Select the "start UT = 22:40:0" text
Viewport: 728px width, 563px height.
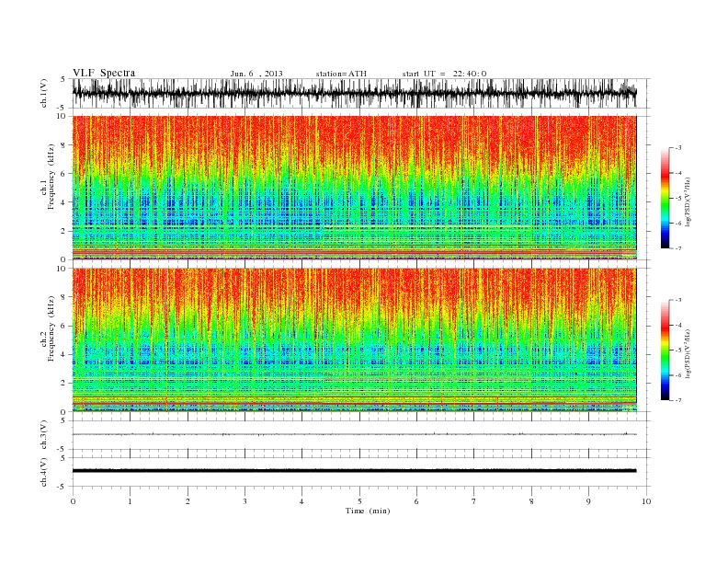point(444,74)
